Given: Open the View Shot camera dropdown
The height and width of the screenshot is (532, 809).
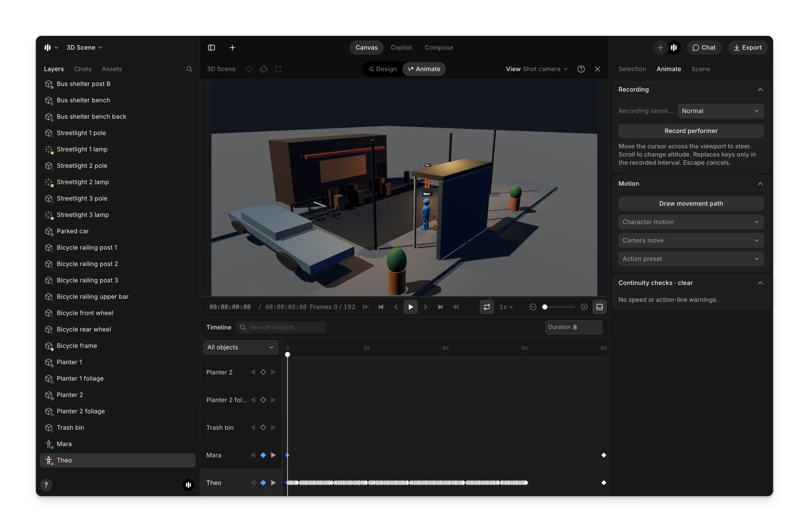Looking at the screenshot, I should tap(537, 69).
